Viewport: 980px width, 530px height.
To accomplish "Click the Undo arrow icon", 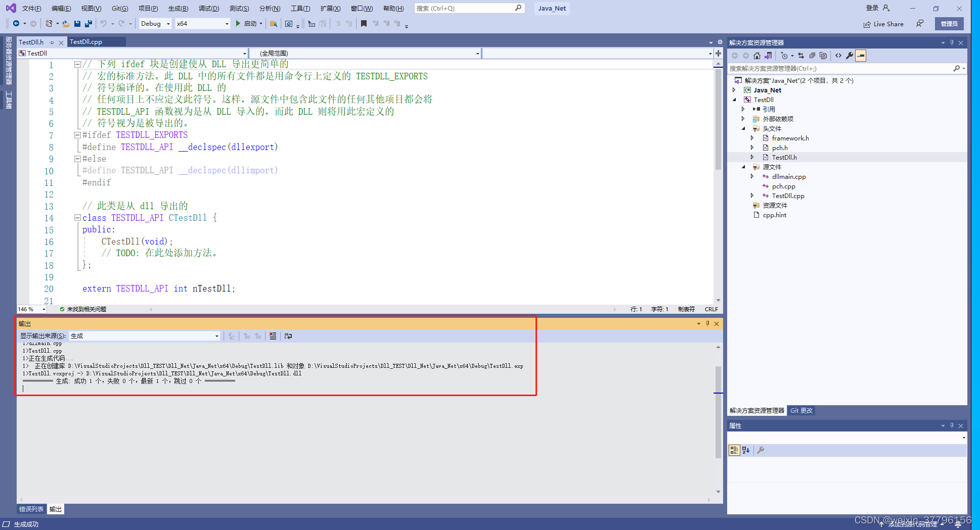I will [104, 24].
